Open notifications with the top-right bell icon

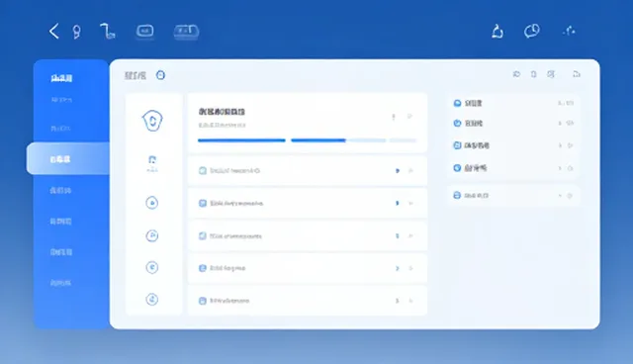point(497,31)
